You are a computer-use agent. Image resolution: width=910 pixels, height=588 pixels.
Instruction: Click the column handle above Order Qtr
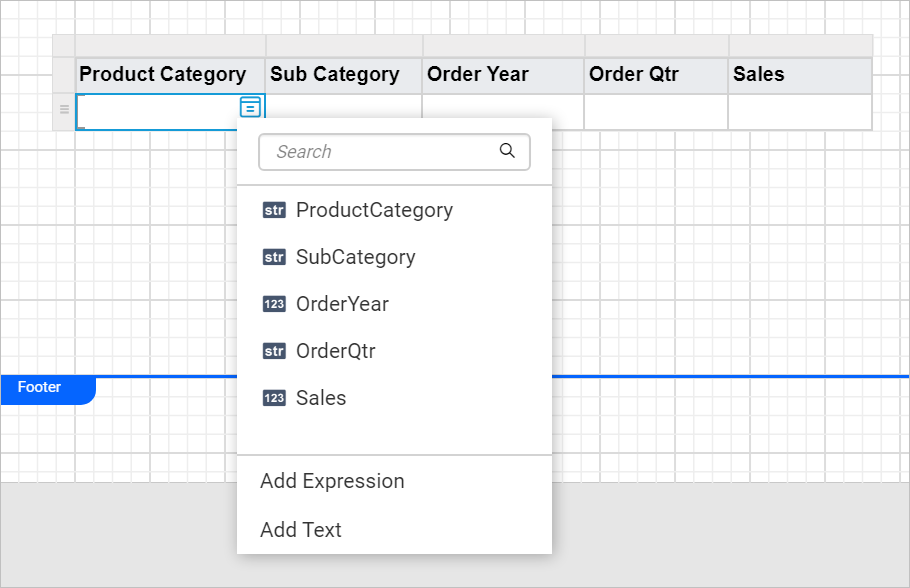point(657,45)
